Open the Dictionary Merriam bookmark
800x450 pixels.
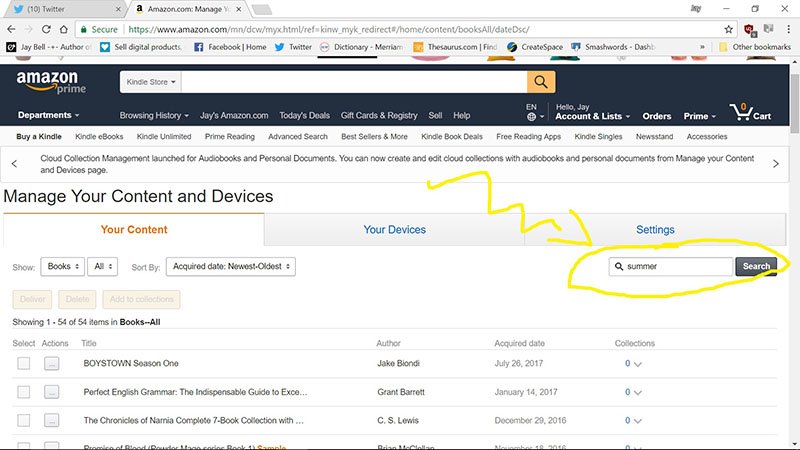[361, 47]
